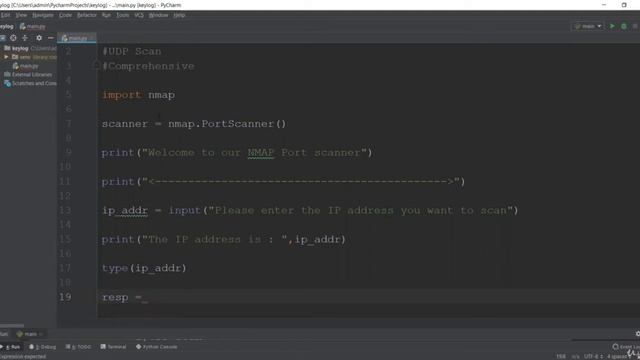Click line number 19 in the gutter
This screenshot has height=360, width=640.
click(x=65, y=297)
